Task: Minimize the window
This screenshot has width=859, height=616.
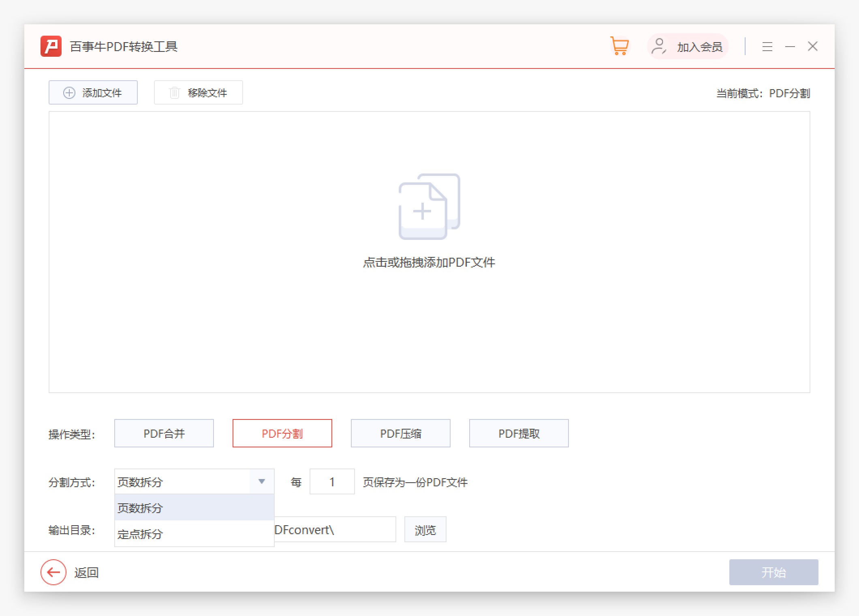Action: pyautogui.click(x=790, y=47)
